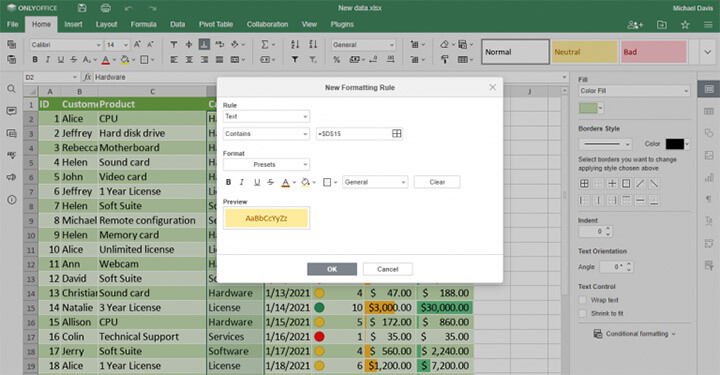Switch to the Insert tab
Screen dimensions: 720x375
tap(73, 24)
